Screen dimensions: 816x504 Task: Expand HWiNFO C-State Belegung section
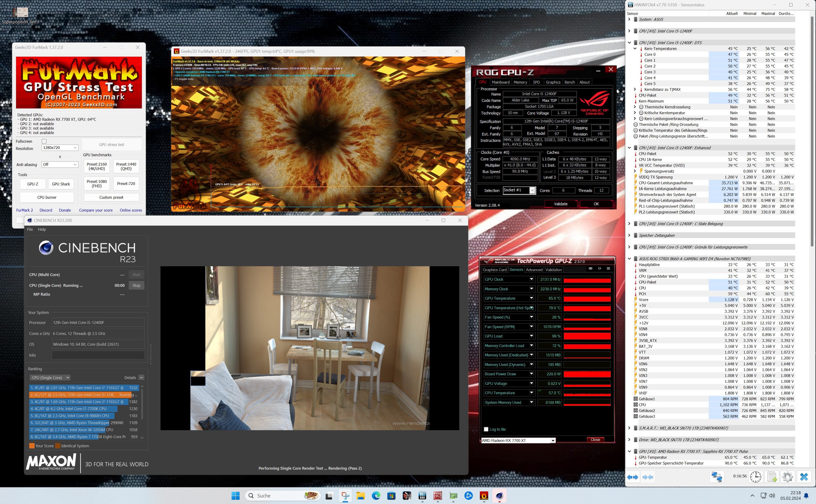(x=629, y=224)
